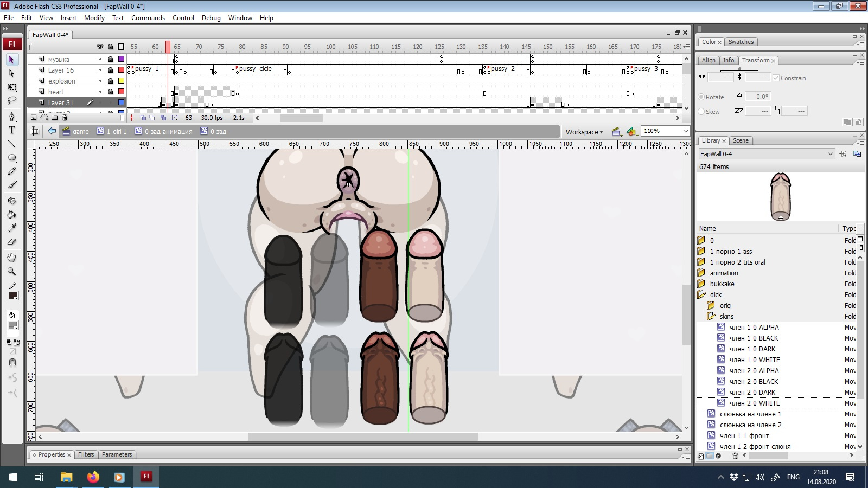
Task: Select the Ink Bottle tool
Action: coord(11,201)
